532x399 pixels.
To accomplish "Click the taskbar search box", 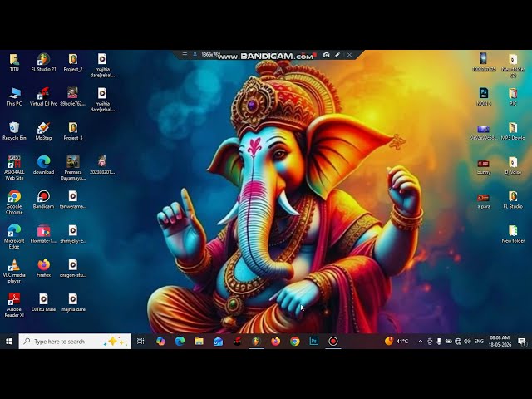I will [x=75, y=342].
